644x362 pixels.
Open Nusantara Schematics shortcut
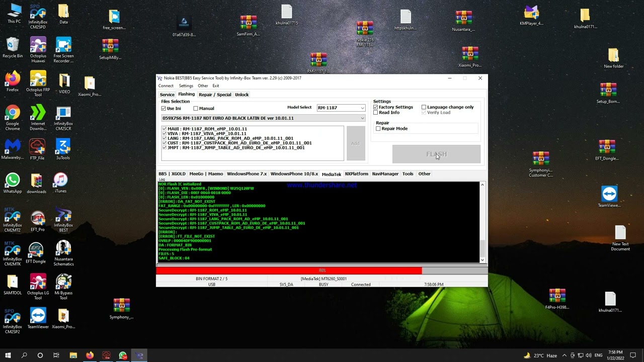point(63,253)
